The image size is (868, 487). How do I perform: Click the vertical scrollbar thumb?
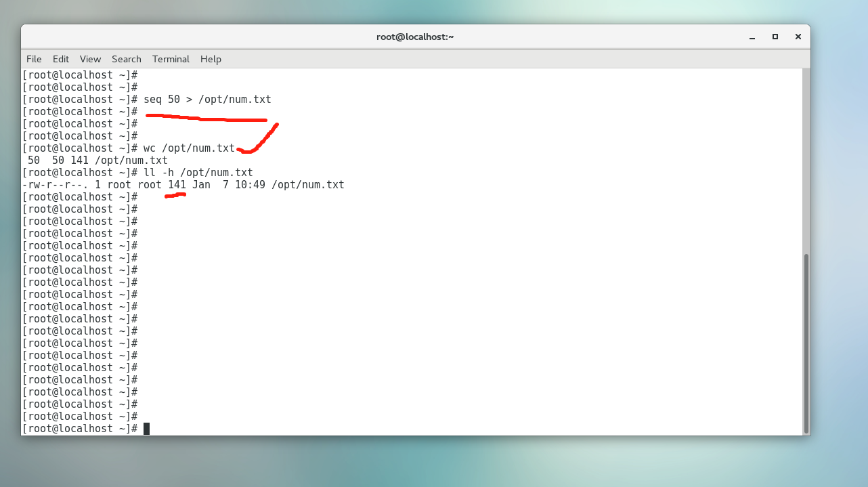[806, 342]
